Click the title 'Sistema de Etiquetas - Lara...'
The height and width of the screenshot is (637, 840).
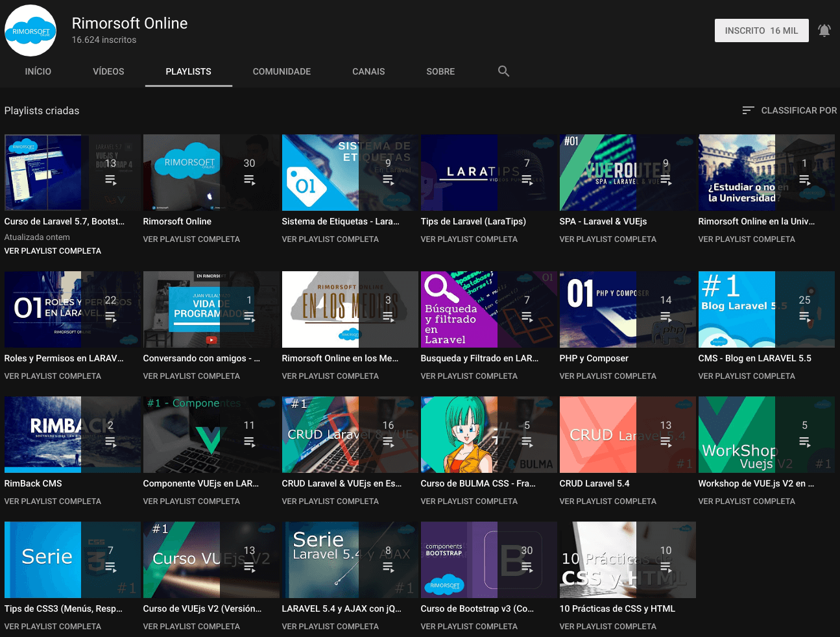[341, 221]
